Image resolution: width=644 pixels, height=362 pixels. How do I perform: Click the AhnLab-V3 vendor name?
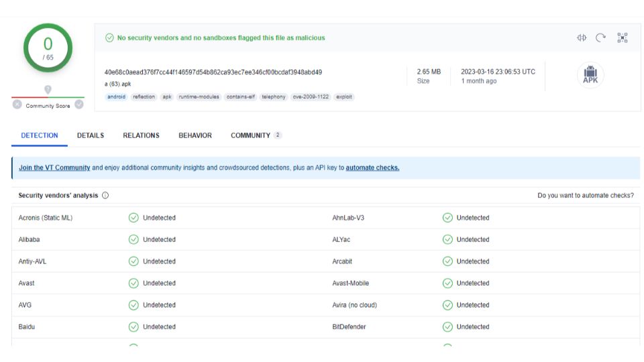click(348, 217)
